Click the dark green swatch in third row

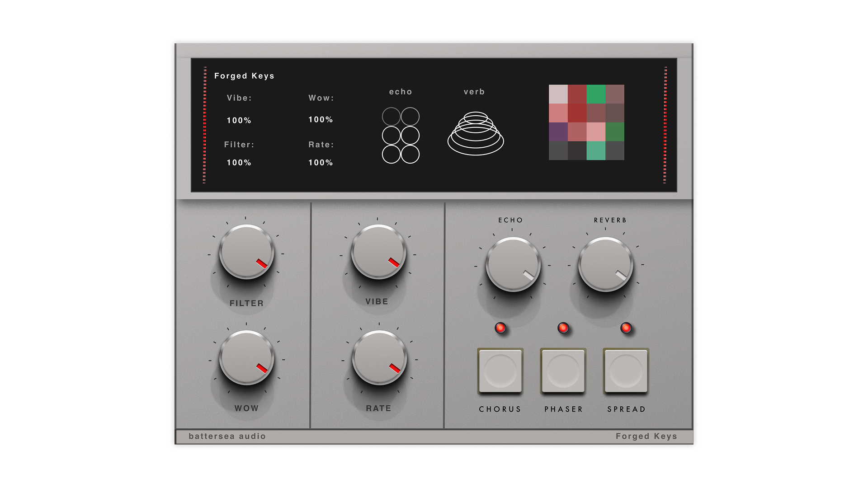coord(615,132)
